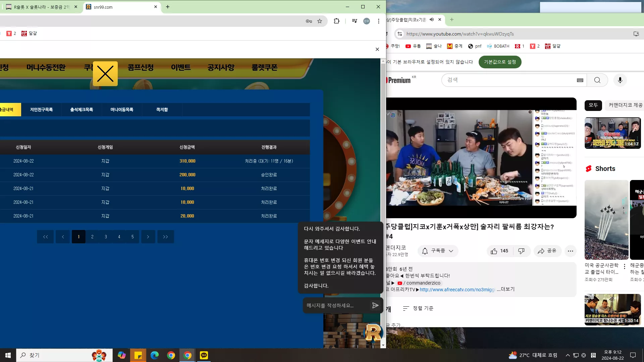
Task: Open the Chrome extensions puzzle icon
Action: 336,21
